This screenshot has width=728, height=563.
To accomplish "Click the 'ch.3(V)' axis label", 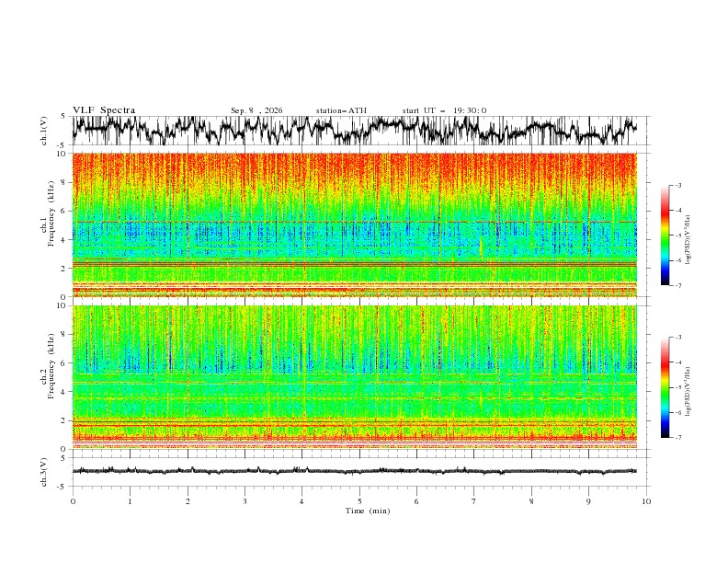I will pyautogui.click(x=44, y=472).
